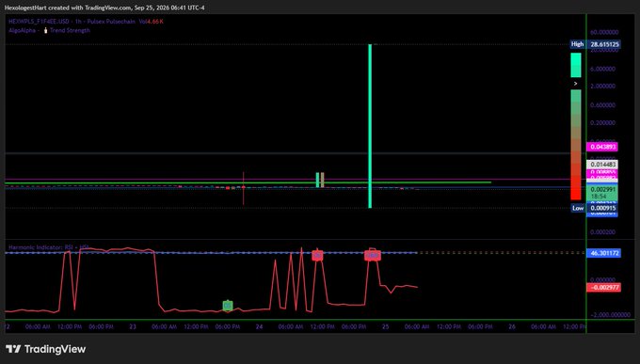Image resolution: width=640 pixels, height=364 pixels.
Task: Click the 60.000000 price scale tick
Action: pos(604,32)
